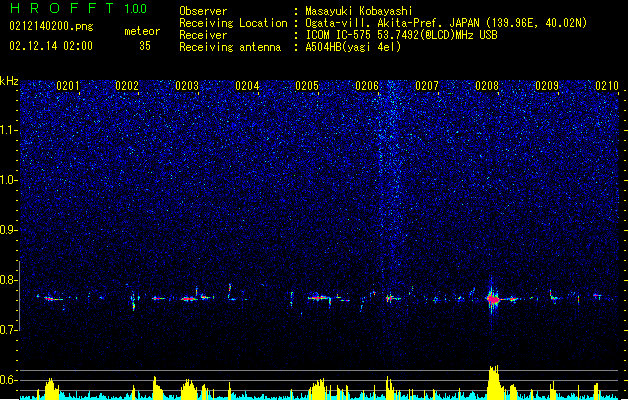
Task: Click the 0206 time marker
Action: 367,86
